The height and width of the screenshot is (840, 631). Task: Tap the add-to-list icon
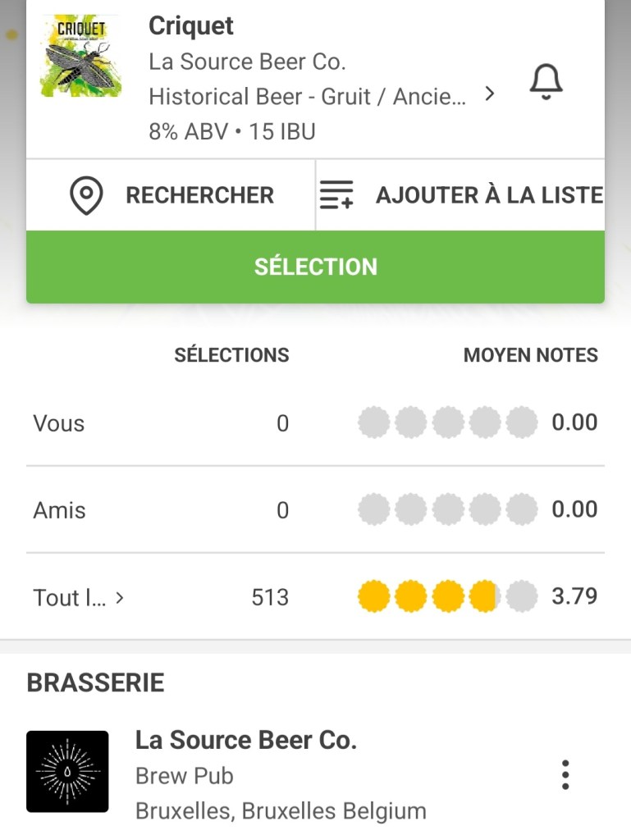[336, 195]
